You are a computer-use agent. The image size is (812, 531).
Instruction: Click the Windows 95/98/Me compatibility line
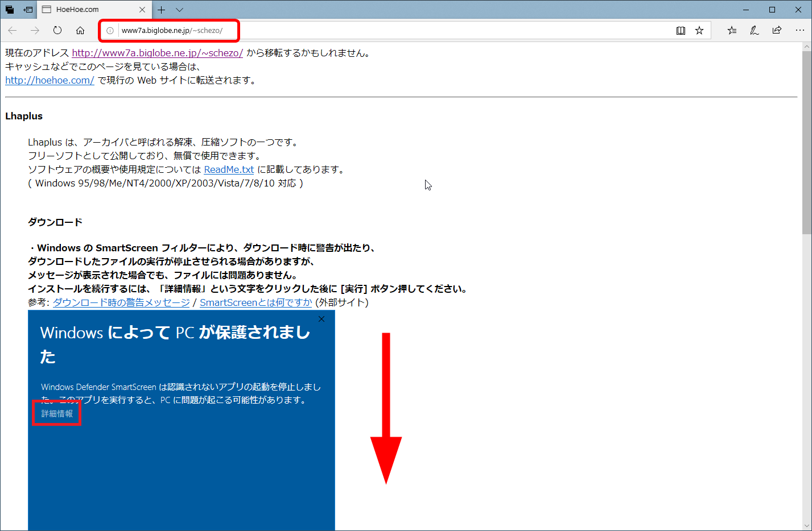(x=166, y=183)
